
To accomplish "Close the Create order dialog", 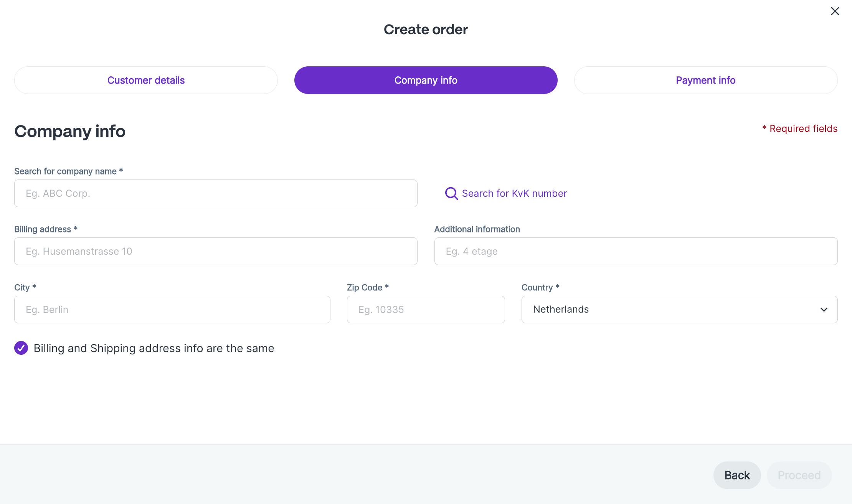I will [835, 11].
